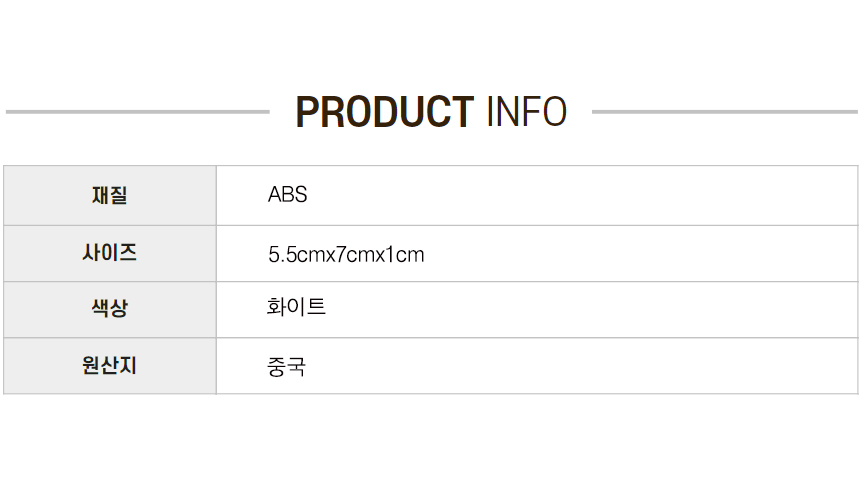Click the 재질 label cell
Image resolution: width=860 pixels, height=500 pixels.
pyautogui.click(x=110, y=195)
